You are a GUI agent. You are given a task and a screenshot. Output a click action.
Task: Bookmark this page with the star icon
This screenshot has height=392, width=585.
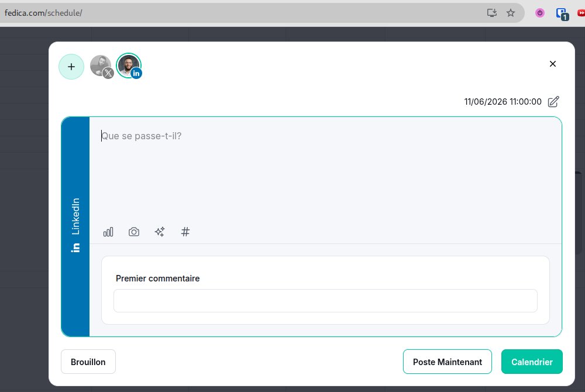tap(510, 13)
